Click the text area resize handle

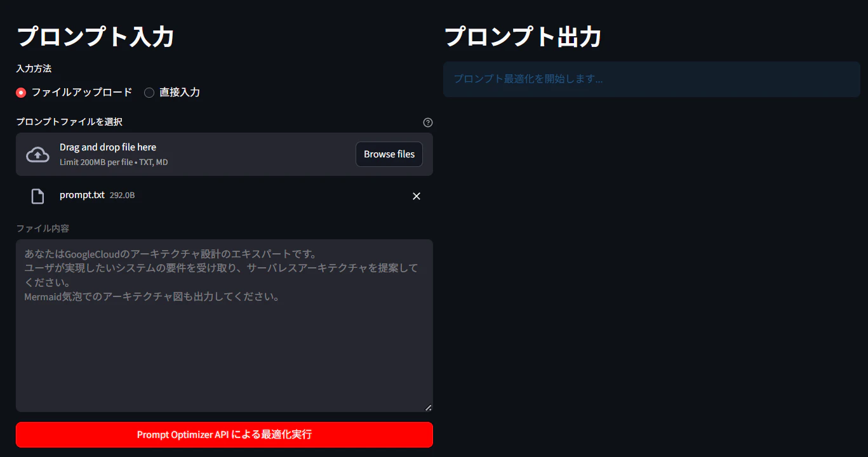(428, 407)
